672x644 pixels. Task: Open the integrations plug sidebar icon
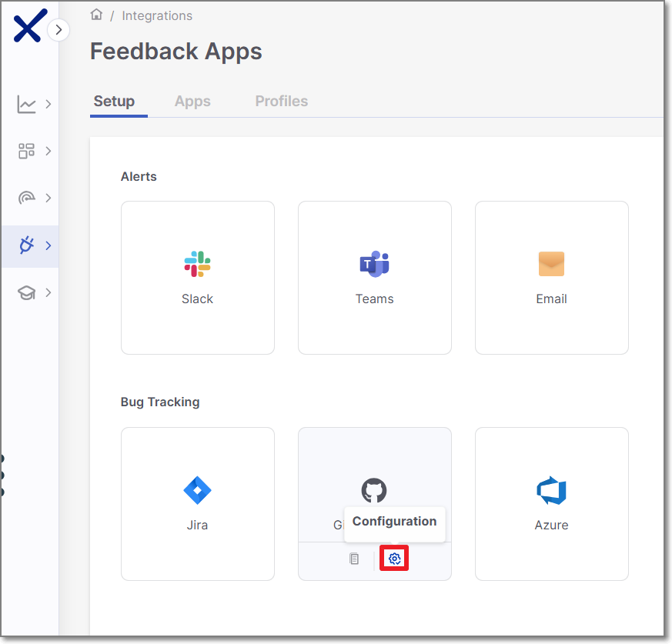click(27, 245)
